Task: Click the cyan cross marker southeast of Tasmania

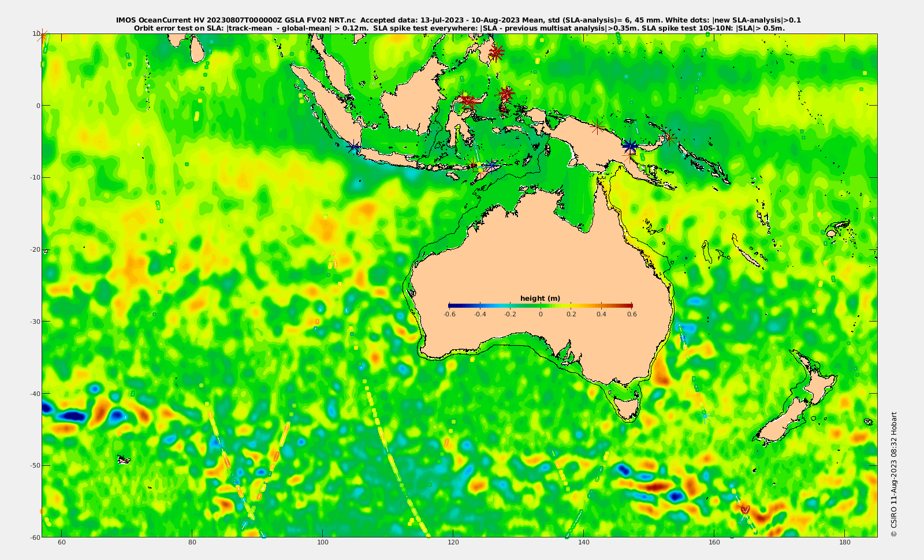Action: [704, 415]
